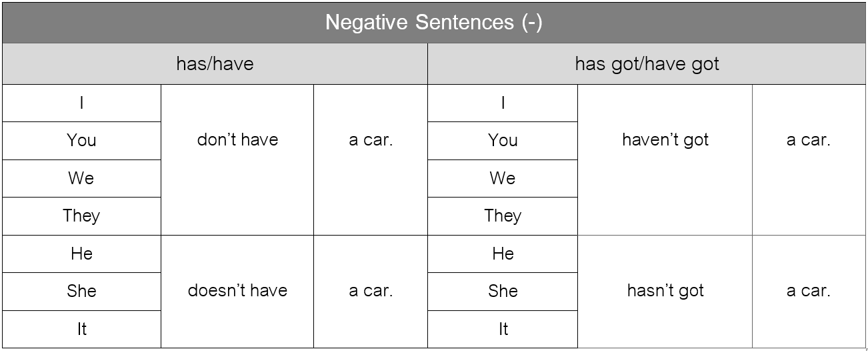Image resolution: width=868 pixels, height=351 pixels.
Task: Click "You" in the has/have section
Action: pos(81,141)
